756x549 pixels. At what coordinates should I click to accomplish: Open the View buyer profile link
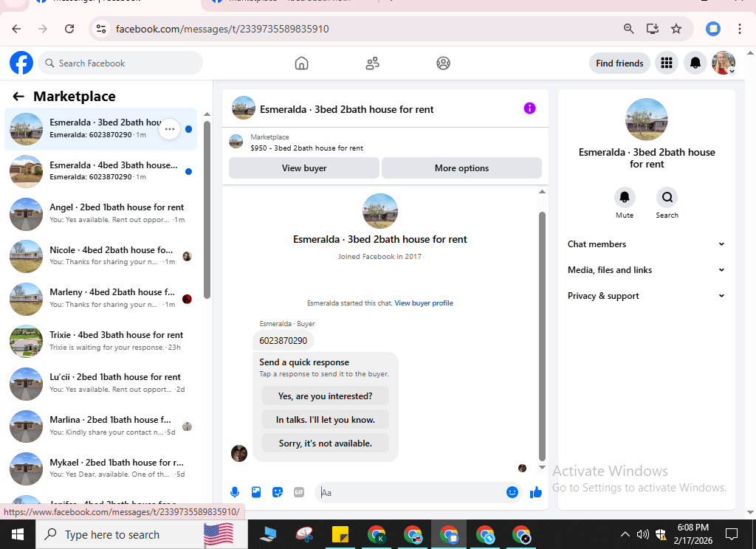[424, 303]
